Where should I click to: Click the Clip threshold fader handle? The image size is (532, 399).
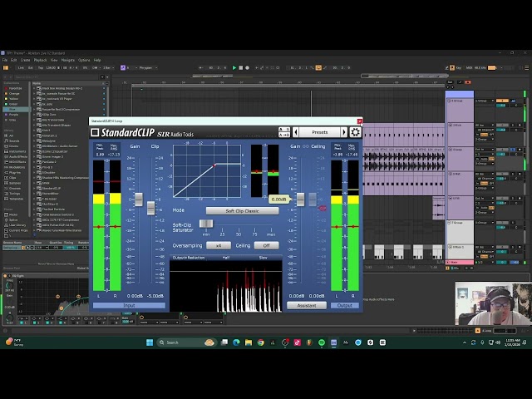(151, 208)
